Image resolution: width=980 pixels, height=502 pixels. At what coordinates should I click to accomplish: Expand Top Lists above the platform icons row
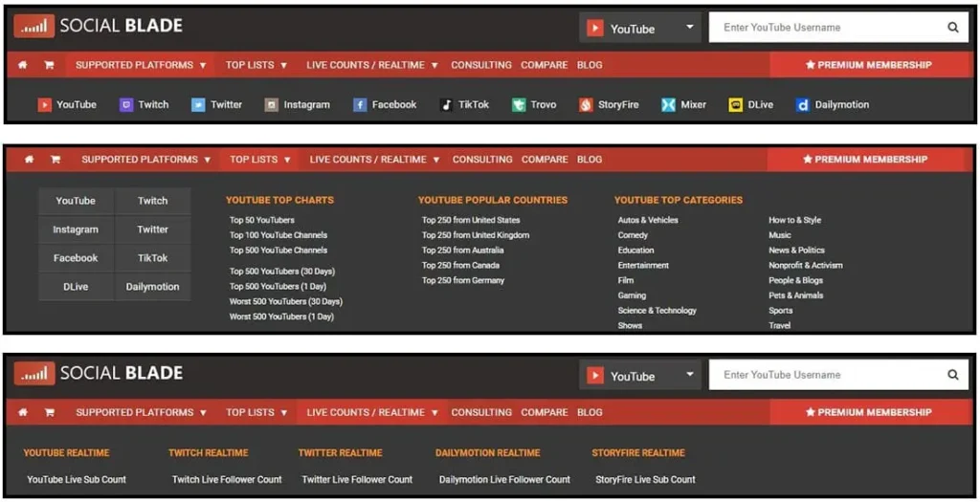[x=256, y=65]
